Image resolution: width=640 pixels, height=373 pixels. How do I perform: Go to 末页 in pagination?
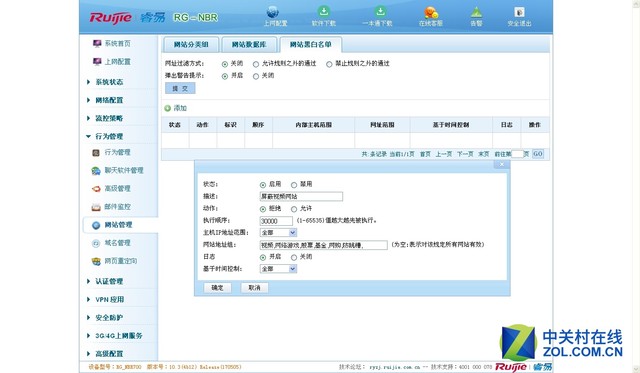coord(483,154)
